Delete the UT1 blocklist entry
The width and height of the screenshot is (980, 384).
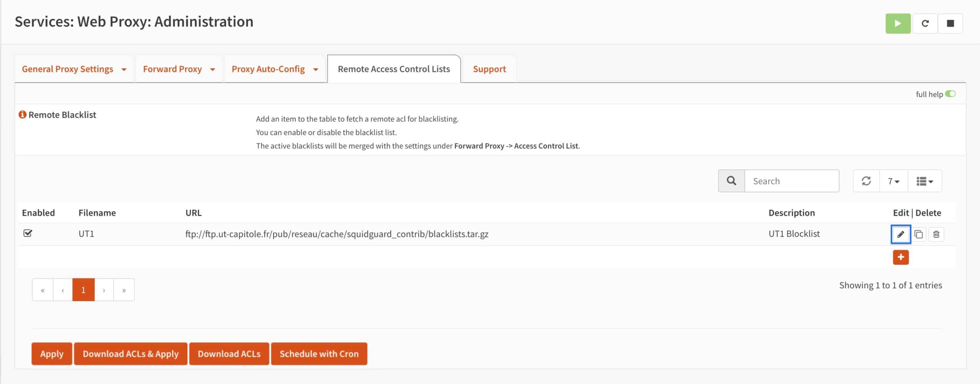pyautogui.click(x=937, y=234)
